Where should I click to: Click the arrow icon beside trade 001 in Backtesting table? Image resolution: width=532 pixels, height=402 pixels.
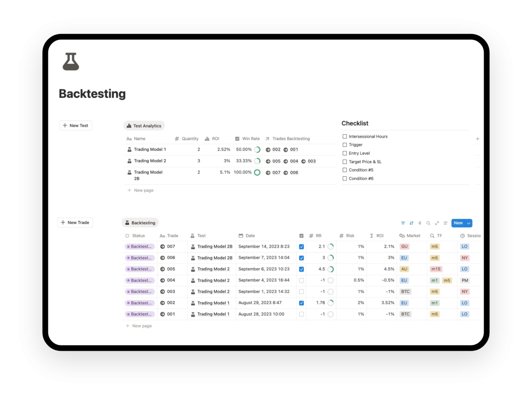162,314
